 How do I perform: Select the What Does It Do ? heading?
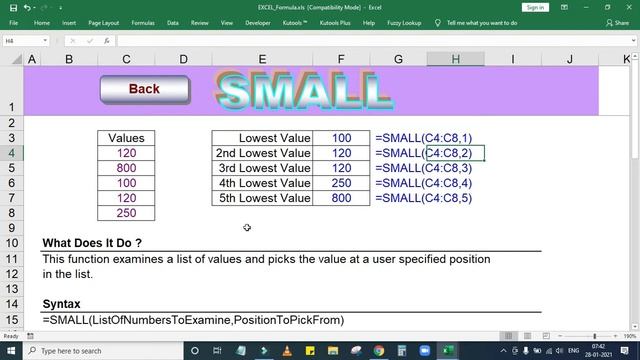(92, 243)
